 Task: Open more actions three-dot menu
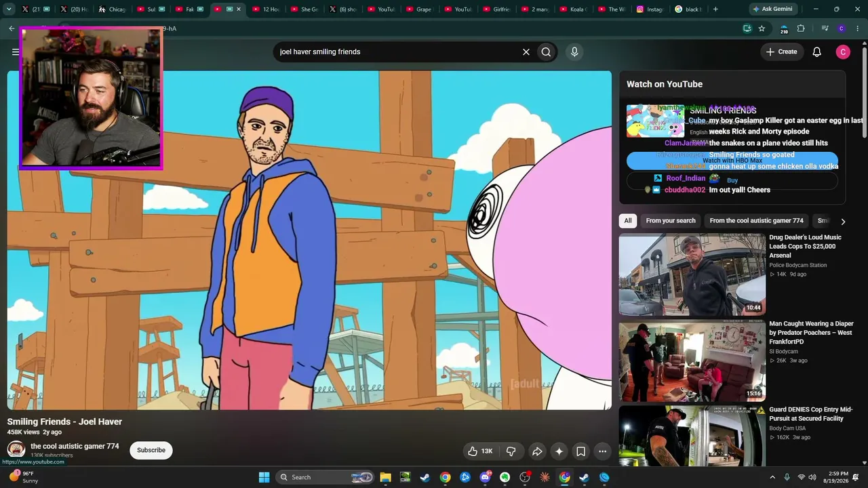[602, 451]
